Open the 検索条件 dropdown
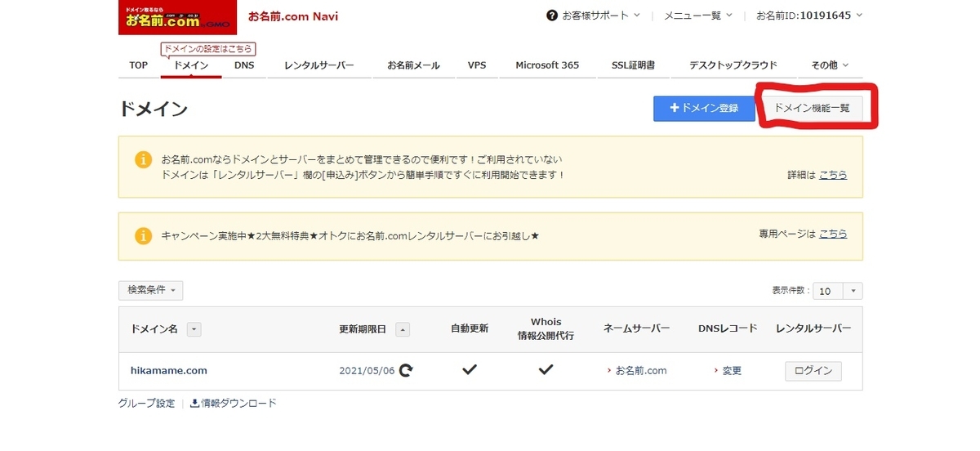This screenshot has width=980, height=451. point(151,290)
